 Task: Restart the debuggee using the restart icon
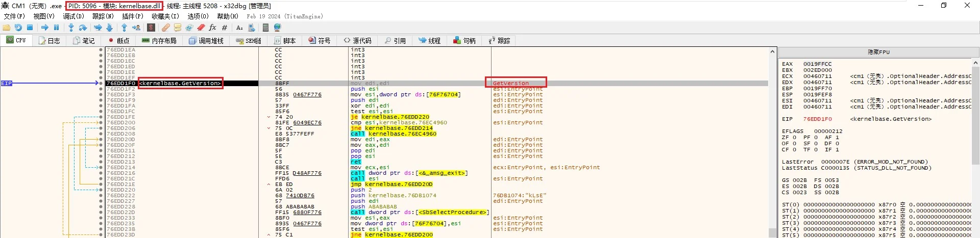(x=18, y=28)
